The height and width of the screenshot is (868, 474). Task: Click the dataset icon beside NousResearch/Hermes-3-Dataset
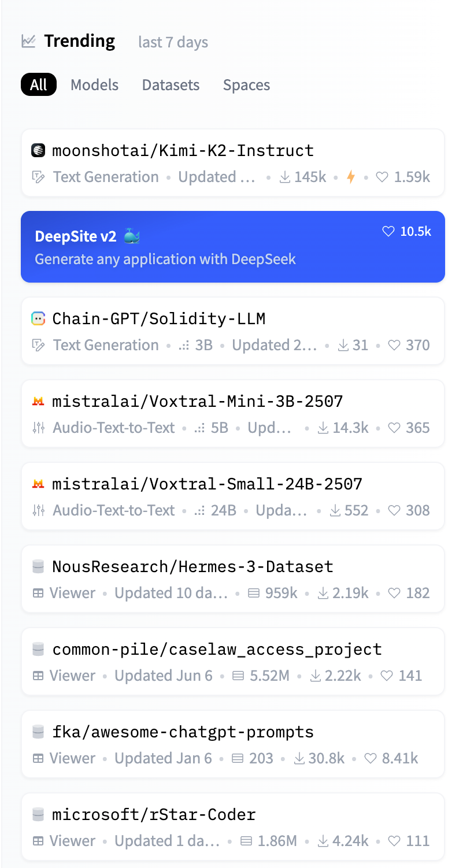click(38, 566)
